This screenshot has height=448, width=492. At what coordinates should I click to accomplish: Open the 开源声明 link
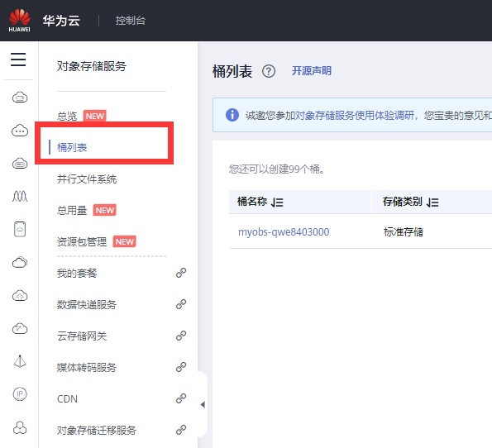tap(312, 71)
